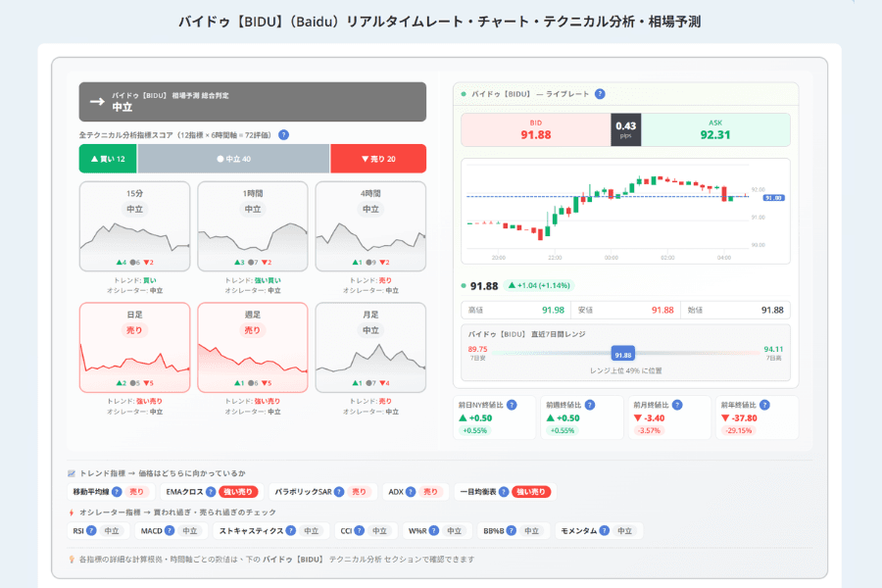Open help icon beside パラボリックSAR

point(339,492)
